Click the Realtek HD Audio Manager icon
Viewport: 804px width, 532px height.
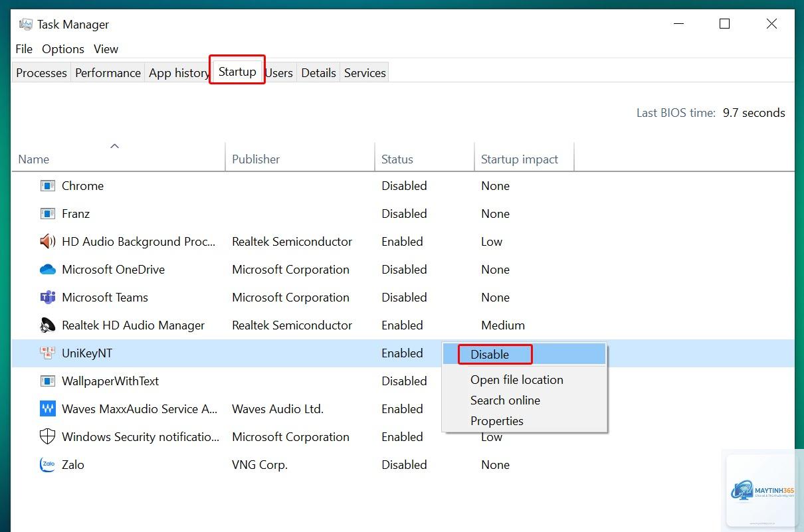[47, 325]
